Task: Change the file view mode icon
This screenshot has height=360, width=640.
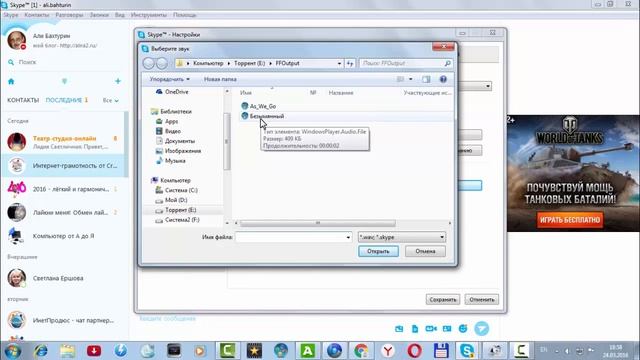Action: point(400,79)
